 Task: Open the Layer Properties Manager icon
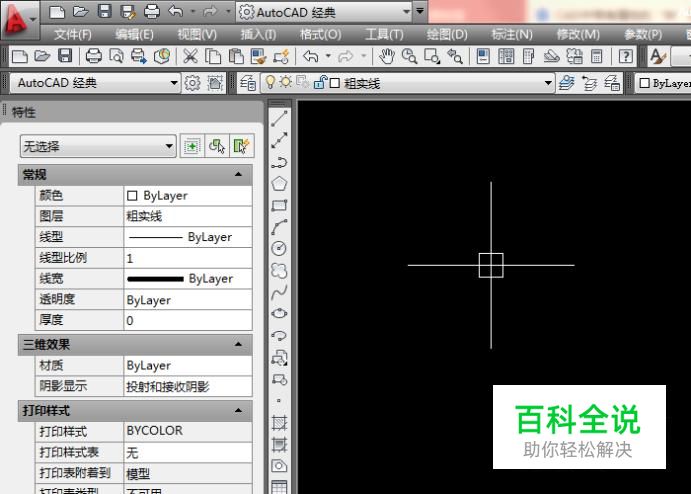click(248, 84)
